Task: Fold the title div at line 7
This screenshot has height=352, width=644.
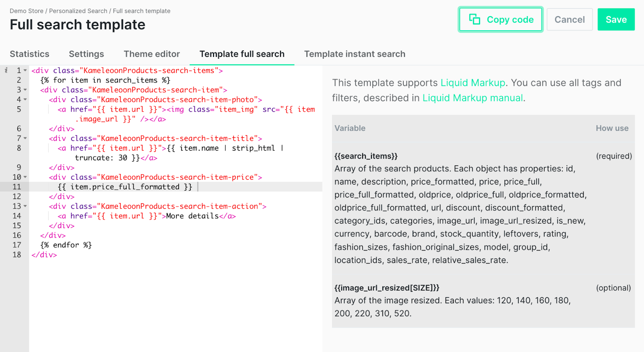Action: [x=25, y=138]
